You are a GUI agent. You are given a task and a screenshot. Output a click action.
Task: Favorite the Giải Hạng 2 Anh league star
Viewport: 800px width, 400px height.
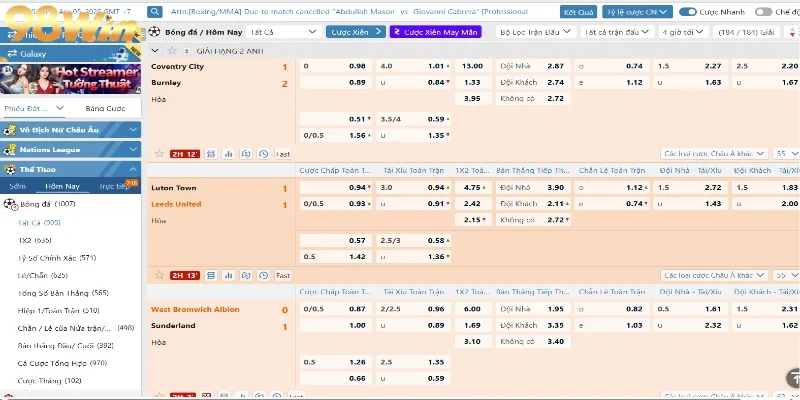[x=172, y=51]
